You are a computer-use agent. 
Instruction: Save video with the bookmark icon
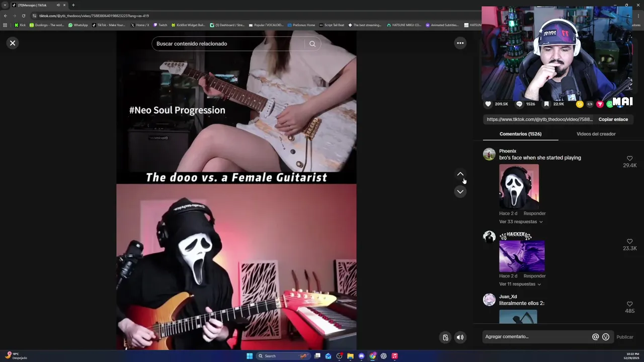(x=546, y=104)
